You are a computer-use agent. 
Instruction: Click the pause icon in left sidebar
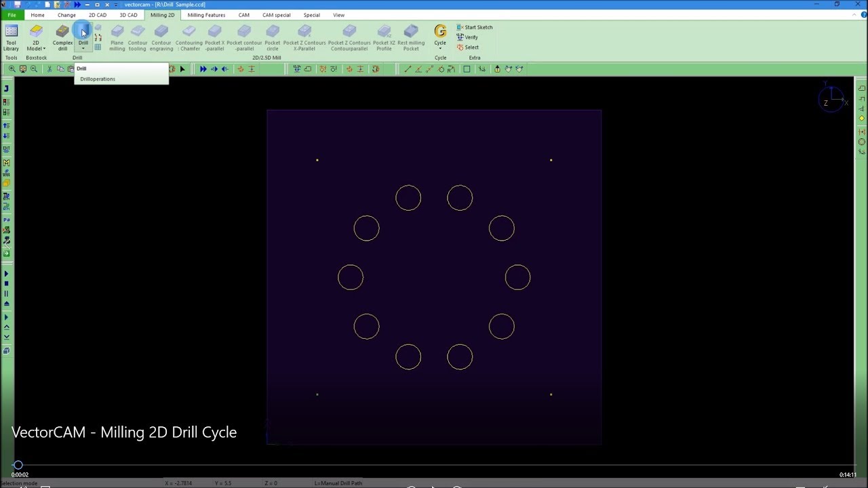point(7,293)
